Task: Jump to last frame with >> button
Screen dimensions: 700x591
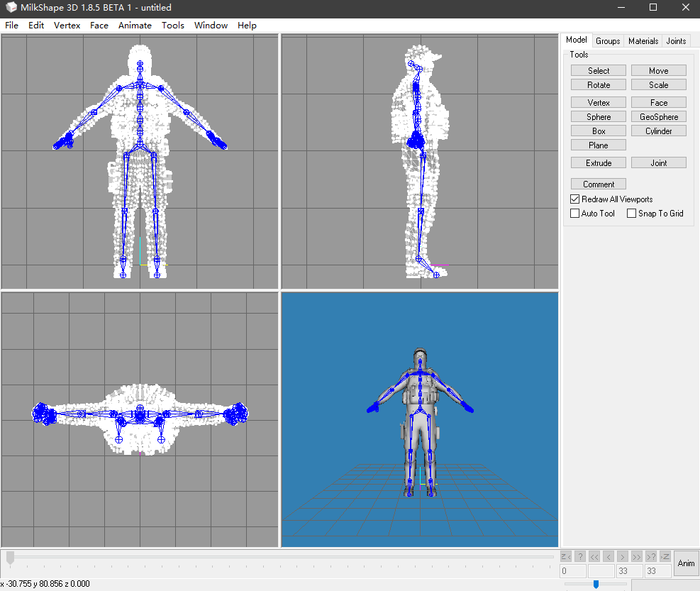Action: pyautogui.click(x=636, y=556)
